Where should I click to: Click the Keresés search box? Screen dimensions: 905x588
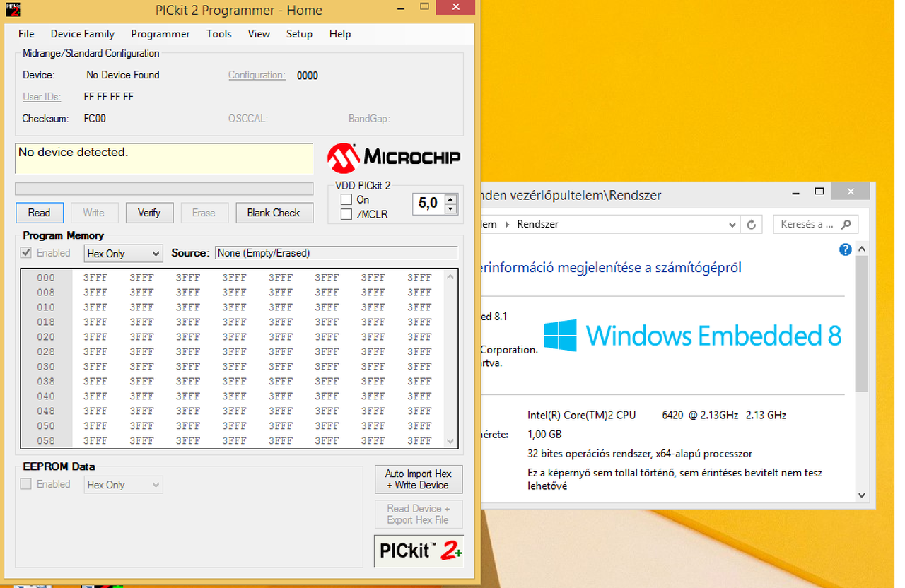point(816,225)
